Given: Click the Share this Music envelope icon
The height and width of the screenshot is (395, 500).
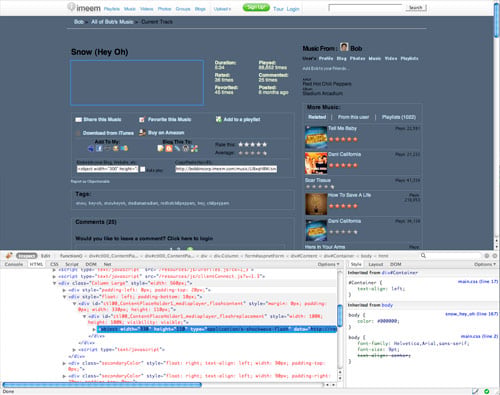Looking at the screenshot, I should pyautogui.click(x=78, y=120).
